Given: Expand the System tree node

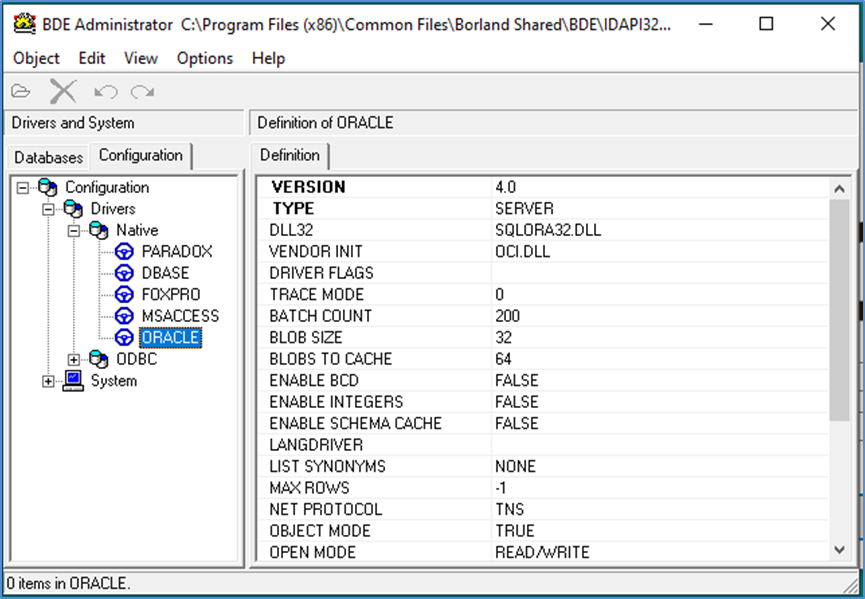Looking at the screenshot, I should 49,382.
